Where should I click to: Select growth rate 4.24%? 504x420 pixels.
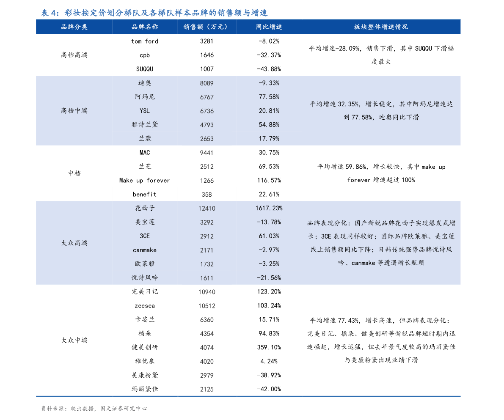pyautogui.click(x=269, y=361)
